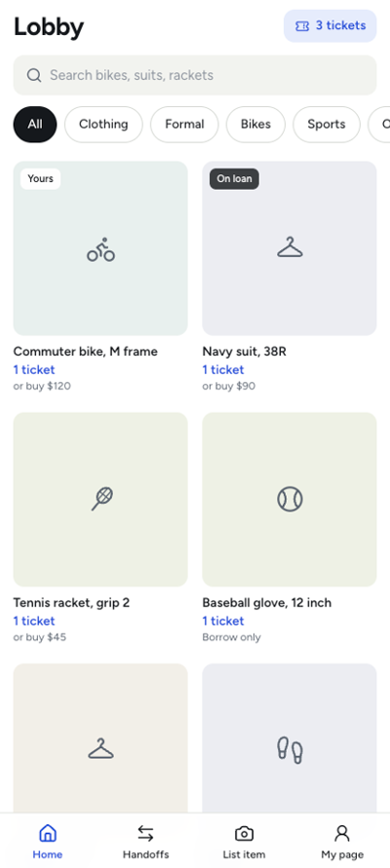
Task: Filter the lobby by Clothing
Action: coord(103,124)
